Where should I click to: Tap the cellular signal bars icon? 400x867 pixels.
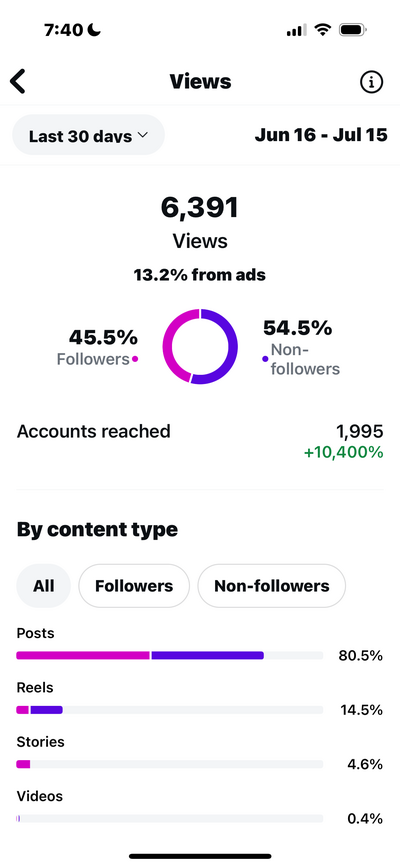pyautogui.click(x=297, y=30)
